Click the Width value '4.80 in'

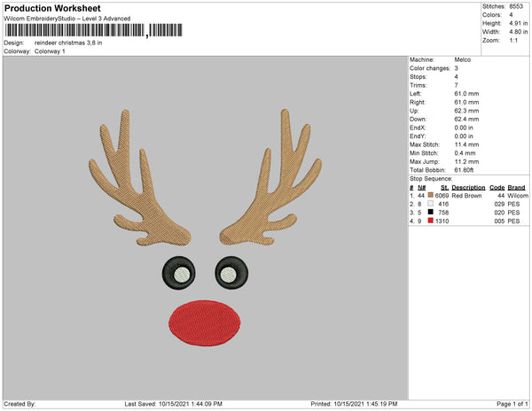pyautogui.click(x=519, y=32)
